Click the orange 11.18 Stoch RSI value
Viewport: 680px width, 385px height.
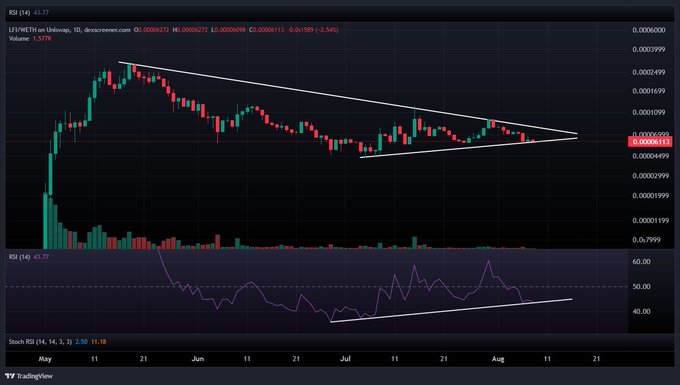pyautogui.click(x=98, y=342)
